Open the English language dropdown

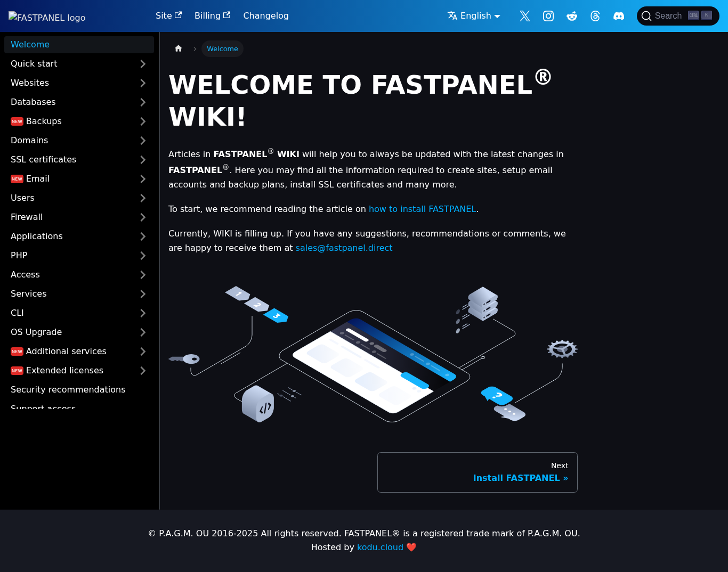click(x=474, y=16)
